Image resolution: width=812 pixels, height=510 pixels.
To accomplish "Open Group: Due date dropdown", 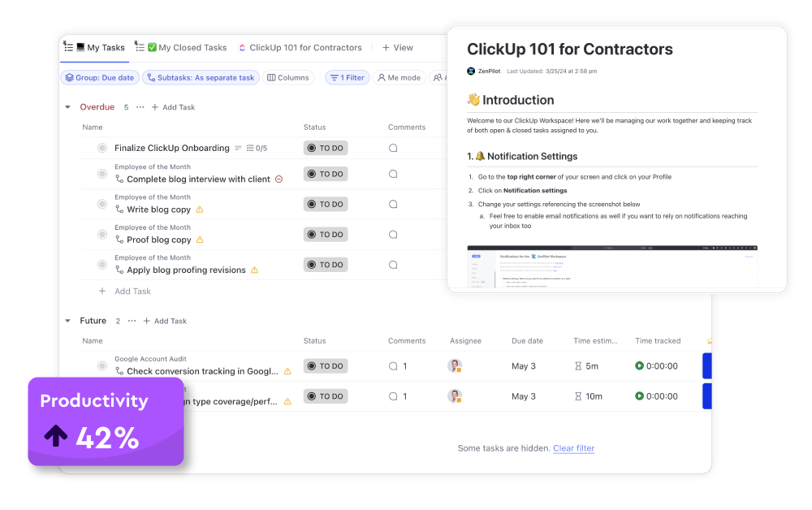I will pos(100,78).
